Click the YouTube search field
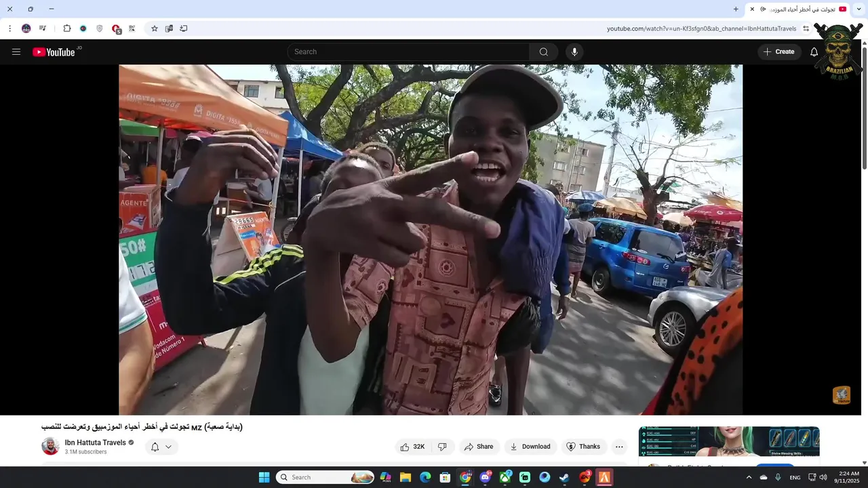Viewport: 868px width, 488px height. coord(408,52)
